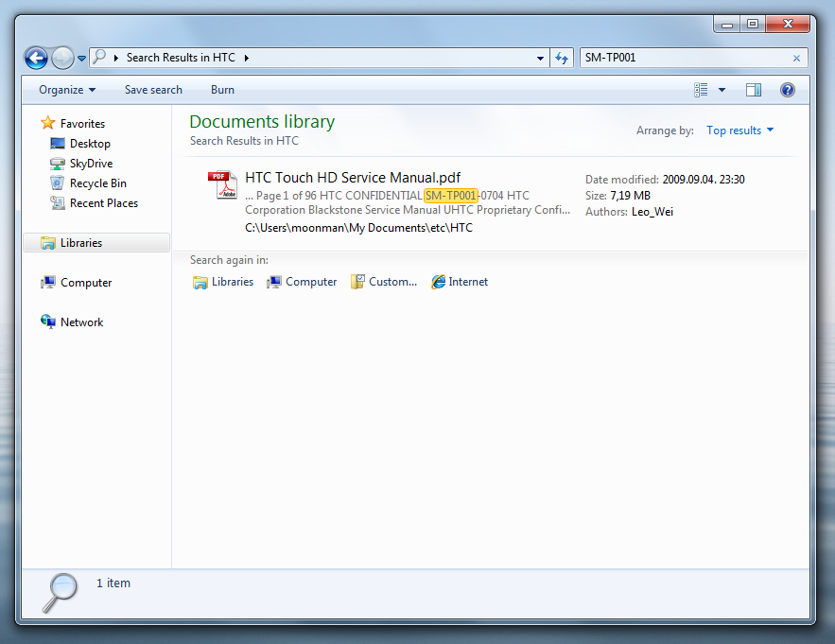The image size is (835, 644).
Task: Open recent pages dropdown beside Forward
Action: click(81, 58)
